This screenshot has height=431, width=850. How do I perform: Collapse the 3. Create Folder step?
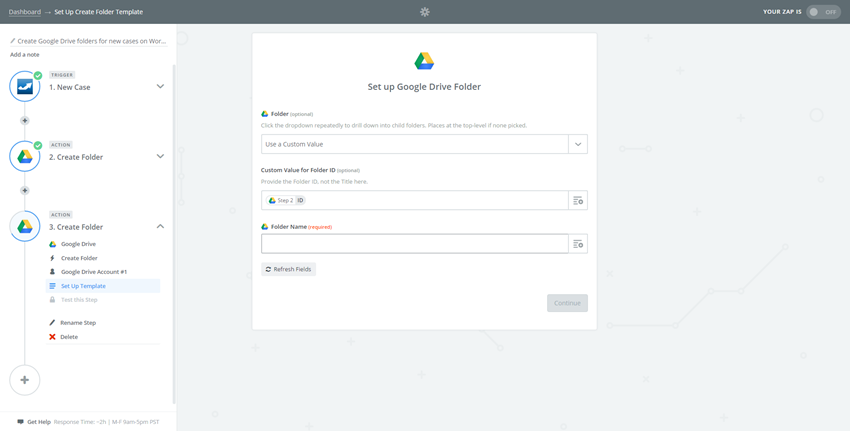click(x=160, y=226)
